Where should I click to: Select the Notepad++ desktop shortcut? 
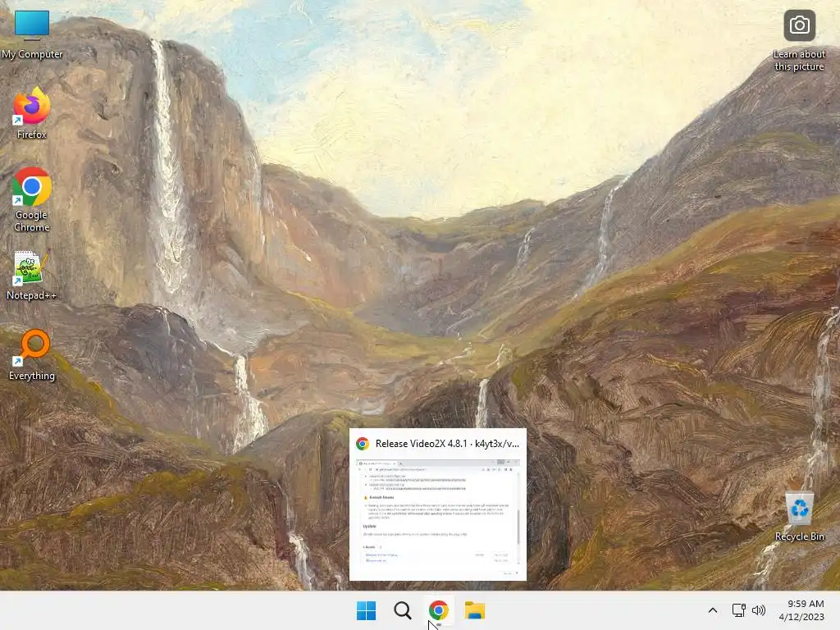click(x=31, y=274)
